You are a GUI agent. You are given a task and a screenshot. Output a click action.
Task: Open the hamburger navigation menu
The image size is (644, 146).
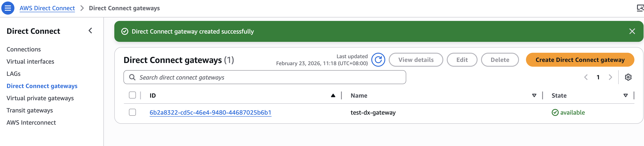(x=8, y=8)
